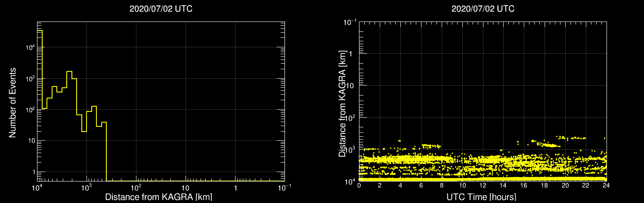Click the scatter plot y-axis 10 tick label
The image size is (644, 203).
(x=351, y=86)
